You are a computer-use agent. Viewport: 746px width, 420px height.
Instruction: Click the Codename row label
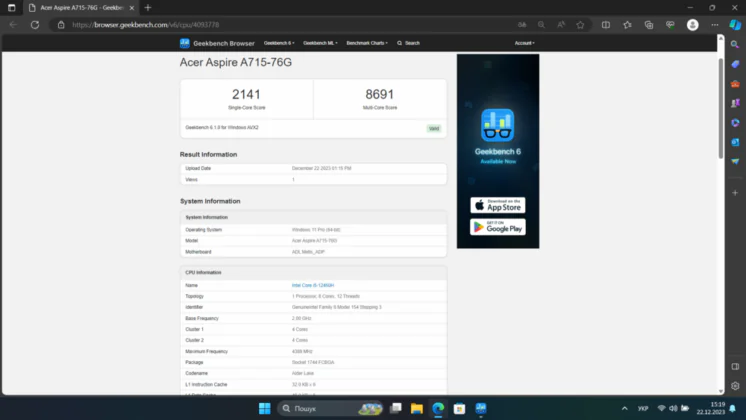tap(196, 373)
